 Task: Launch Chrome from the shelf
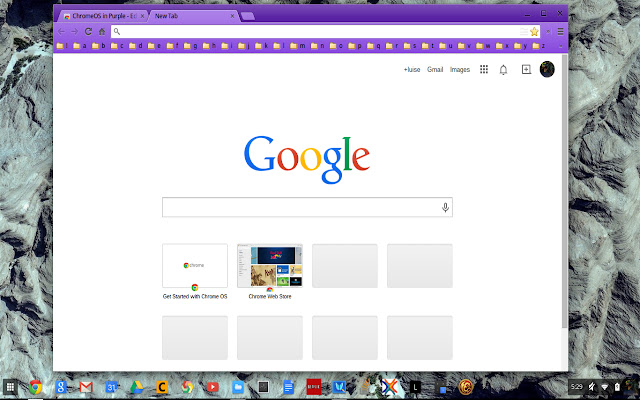pos(36,387)
